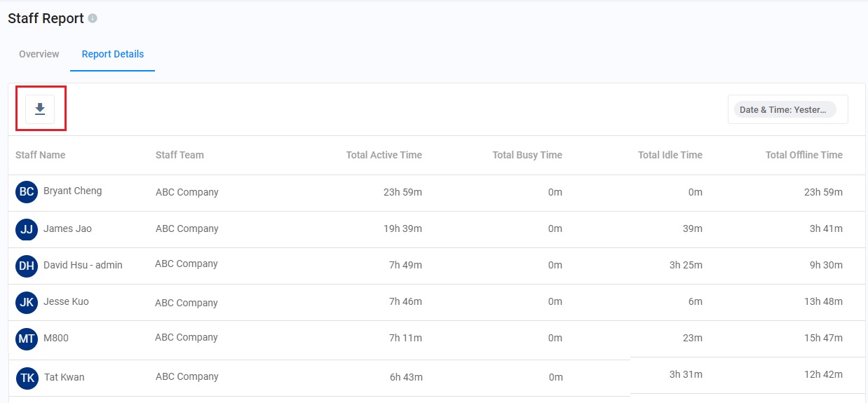
Task: Select the Report Details tab
Action: tap(113, 54)
